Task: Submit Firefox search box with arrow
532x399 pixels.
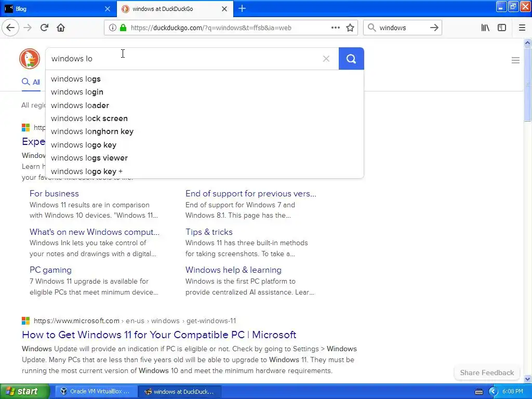Action: (x=434, y=28)
